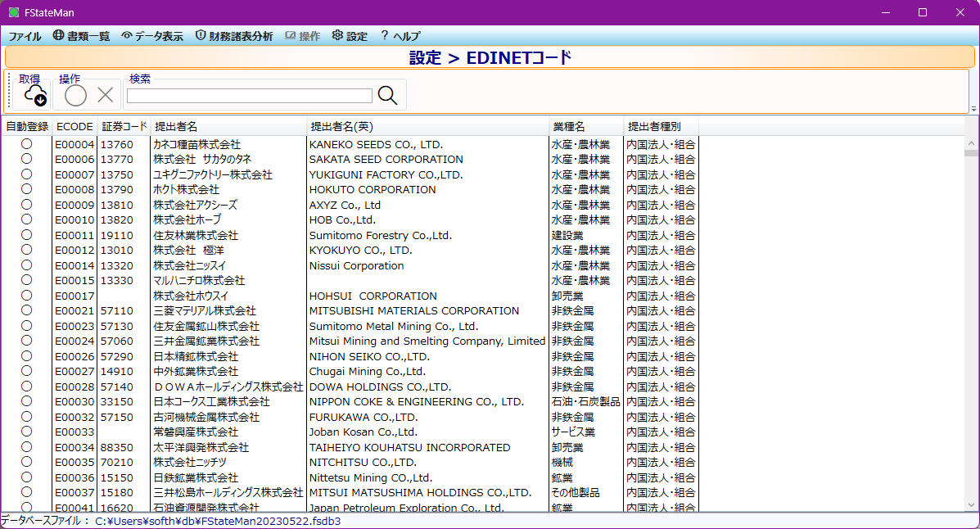The width and height of the screenshot is (980, 529).
Task: Open the 設定 menu
Action: tap(350, 36)
